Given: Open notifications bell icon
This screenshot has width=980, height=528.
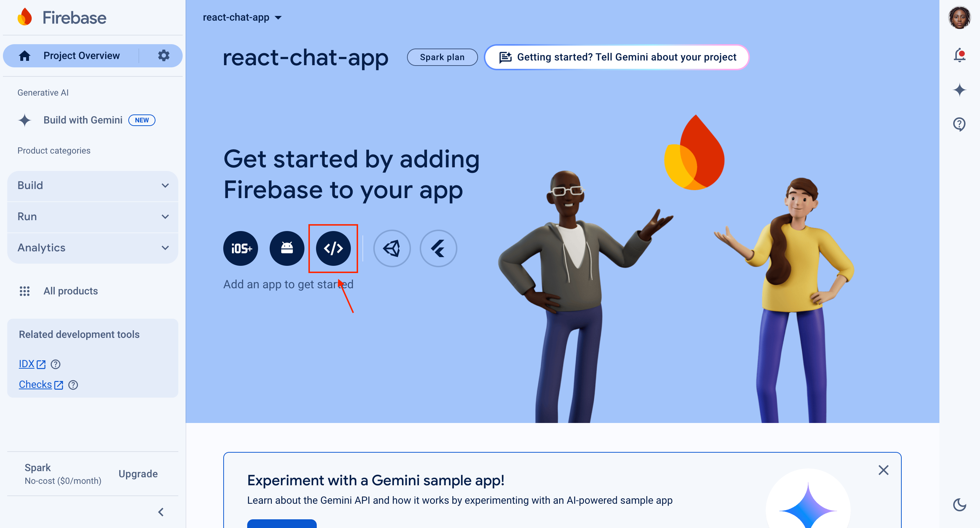Looking at the screenshot, I should [x=959, y=55].
